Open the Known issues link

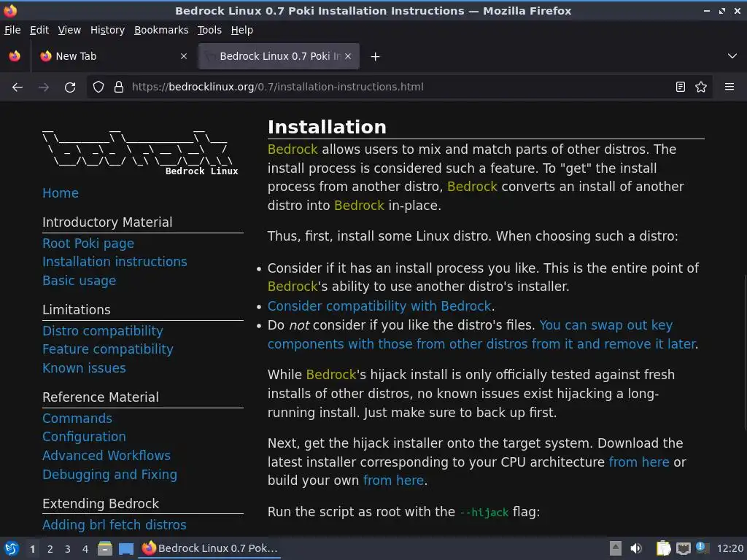click(x=85, y=368)
